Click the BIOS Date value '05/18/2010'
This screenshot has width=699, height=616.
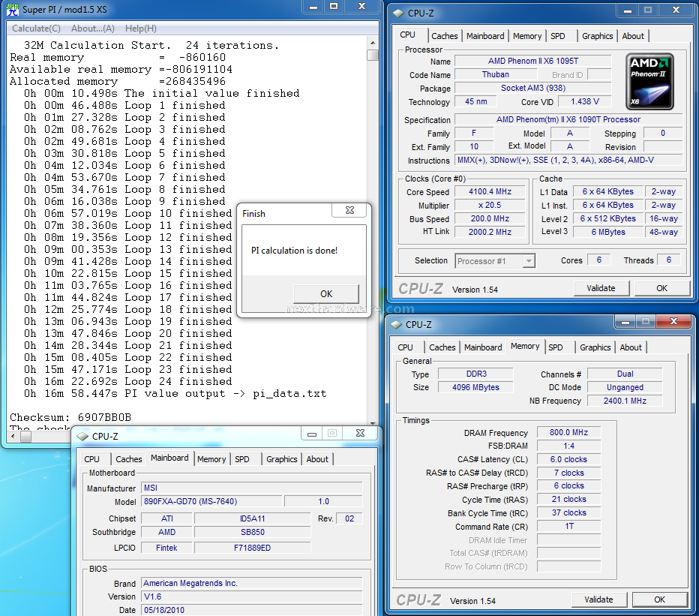[x=252, y=610]
